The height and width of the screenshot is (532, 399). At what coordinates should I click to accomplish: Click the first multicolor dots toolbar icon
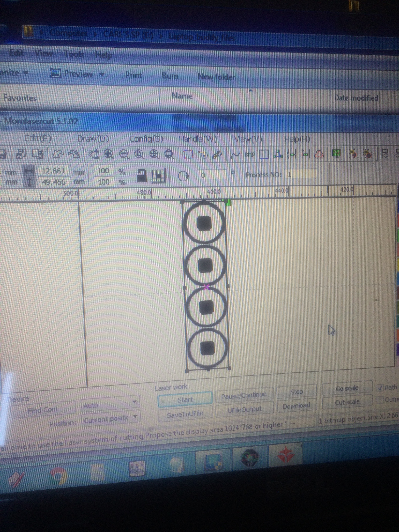(353, 153)
